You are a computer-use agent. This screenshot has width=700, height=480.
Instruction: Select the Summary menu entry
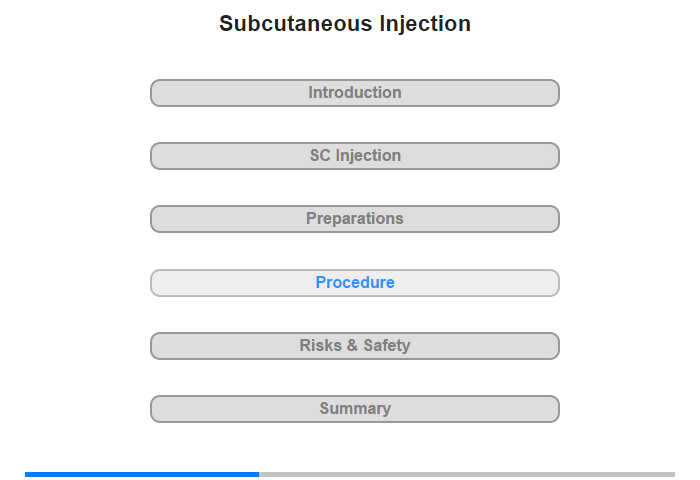355,409
